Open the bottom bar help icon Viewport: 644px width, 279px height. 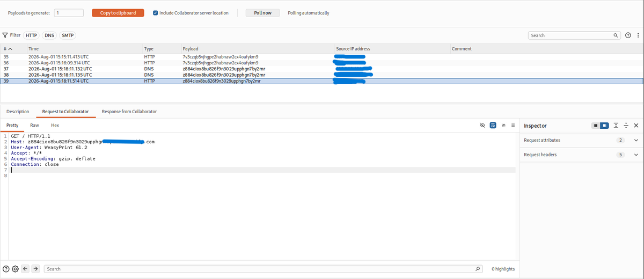click(x=6, y=269)
